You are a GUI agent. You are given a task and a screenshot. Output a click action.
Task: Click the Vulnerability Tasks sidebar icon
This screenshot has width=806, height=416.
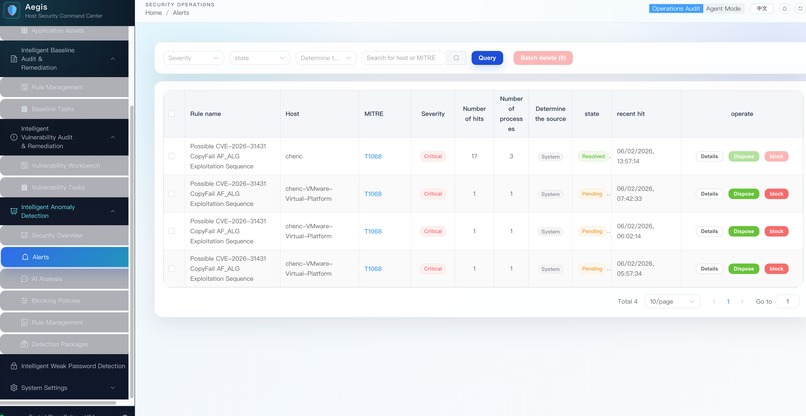click(x=24, y=187)
